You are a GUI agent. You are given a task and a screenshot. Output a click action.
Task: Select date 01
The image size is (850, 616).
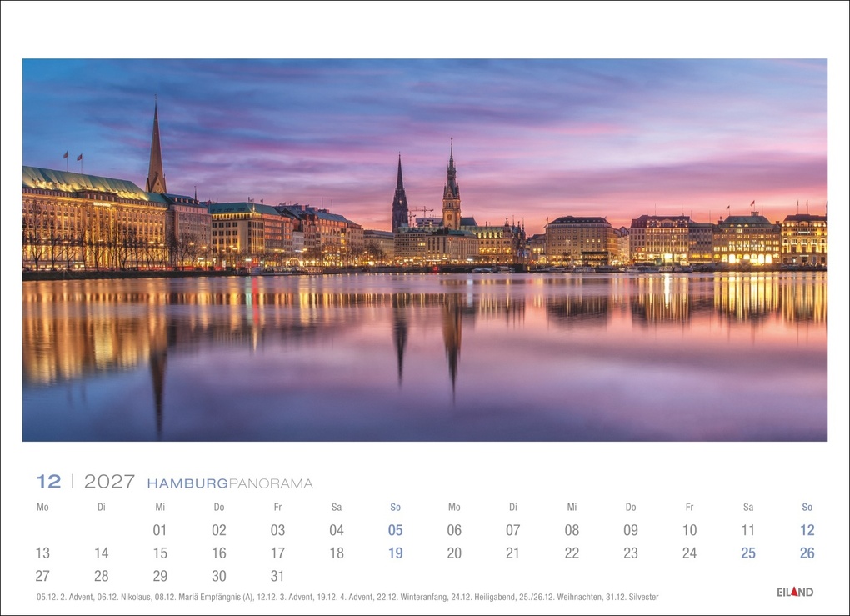click(161, 529)
